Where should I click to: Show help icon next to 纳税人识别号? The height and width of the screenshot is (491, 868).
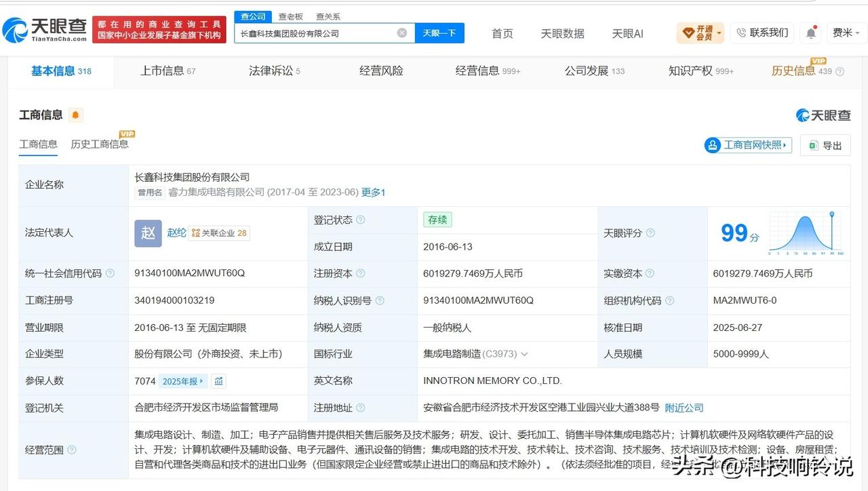(x=380, y=300)
